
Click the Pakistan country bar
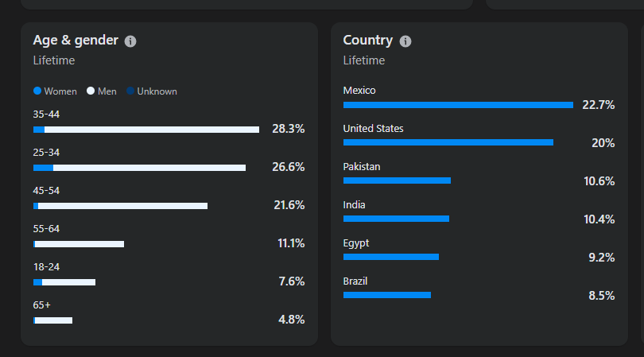click(397, 180)
